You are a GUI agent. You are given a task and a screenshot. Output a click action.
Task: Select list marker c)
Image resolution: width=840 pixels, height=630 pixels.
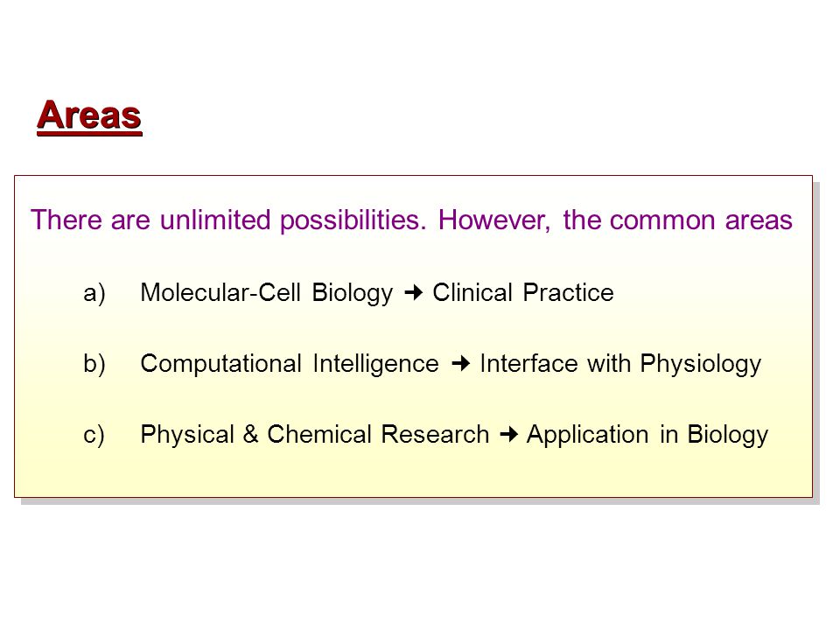pyautogui.click(x=94, y=435)
